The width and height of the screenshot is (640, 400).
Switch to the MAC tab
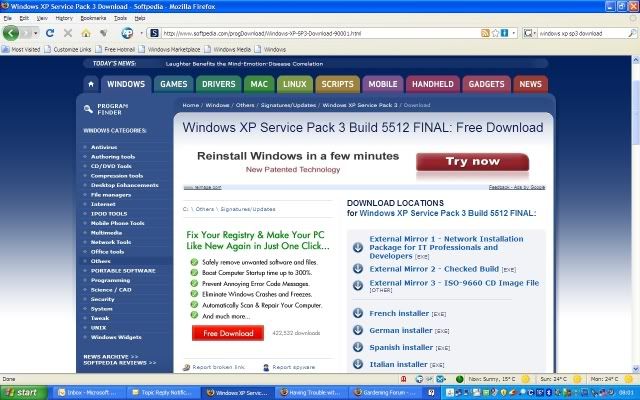point(259,84)
